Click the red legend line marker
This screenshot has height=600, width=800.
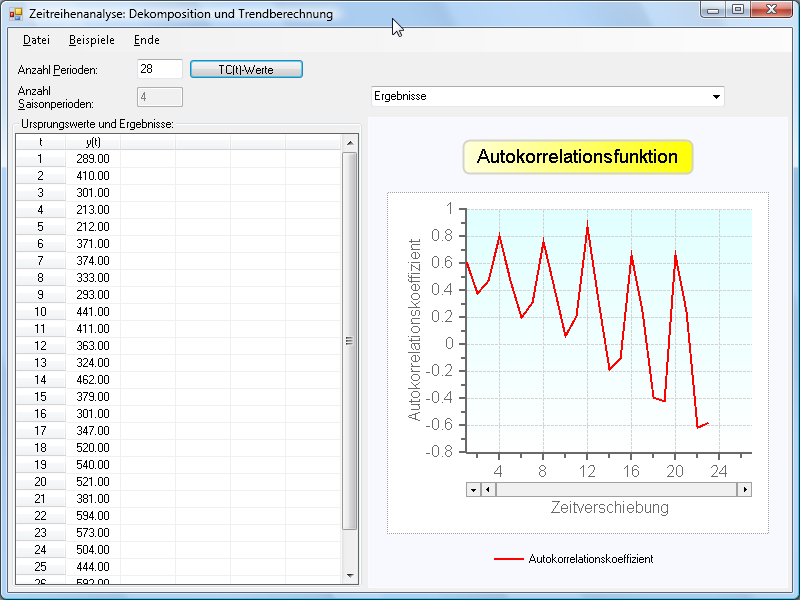point(509,559)
